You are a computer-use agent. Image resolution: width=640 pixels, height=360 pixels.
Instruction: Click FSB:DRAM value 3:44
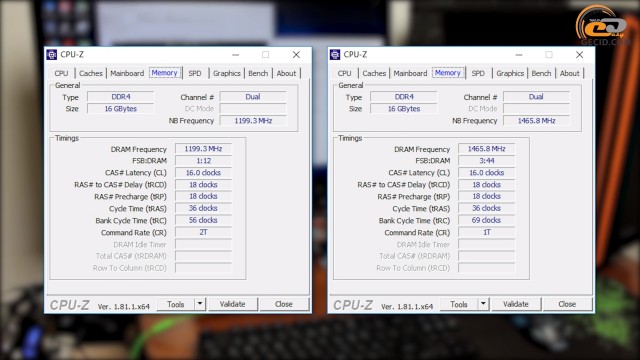pos(487,161)
